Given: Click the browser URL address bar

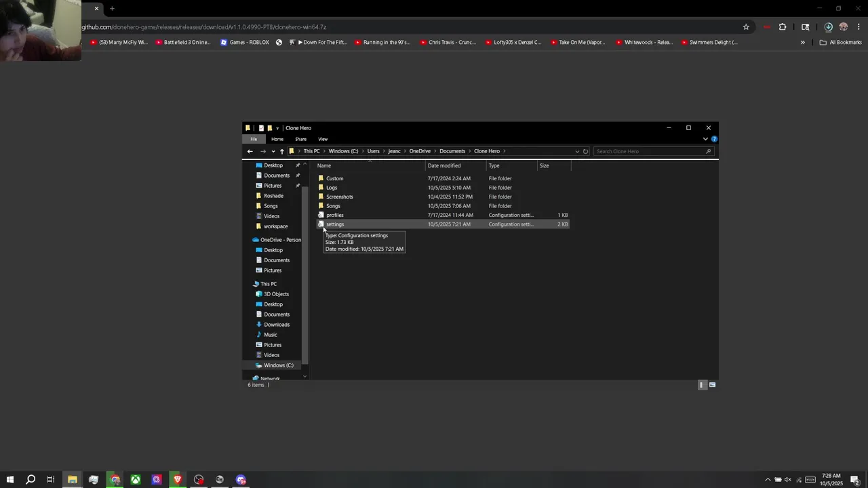Looking at the screenshot, I should [x=407, y=27].
